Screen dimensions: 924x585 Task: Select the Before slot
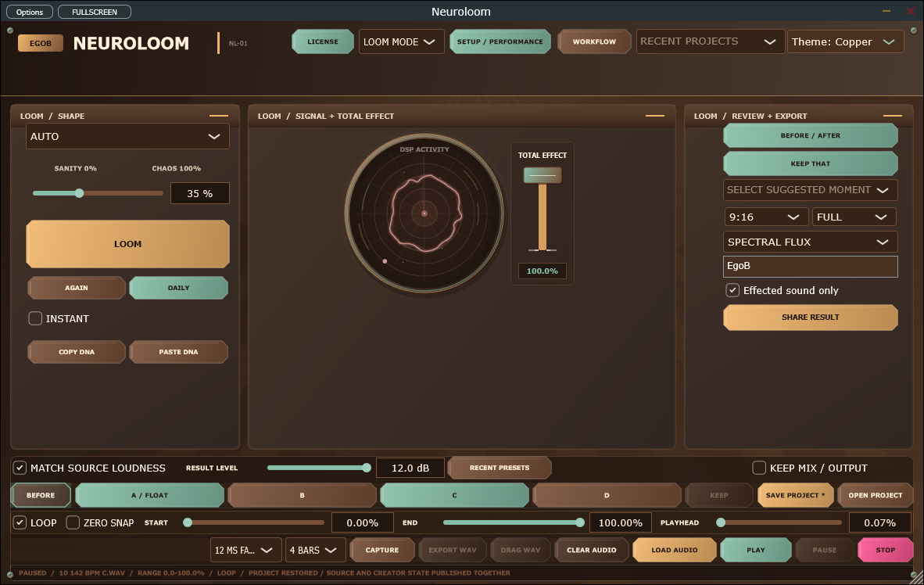tap(41, 495)
